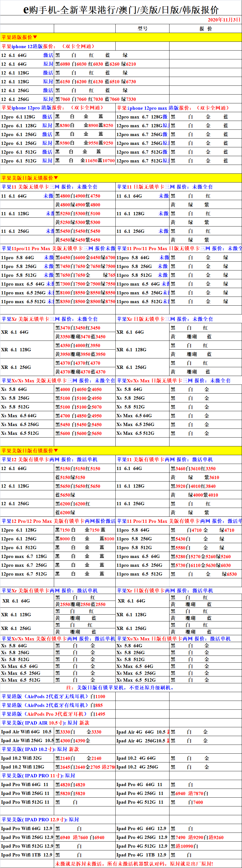Viewport: 242px width, 868px height.
Task: Select cell '黑5600 白5600金5650'
Action: pyautogui.click(x=85, y=433)
